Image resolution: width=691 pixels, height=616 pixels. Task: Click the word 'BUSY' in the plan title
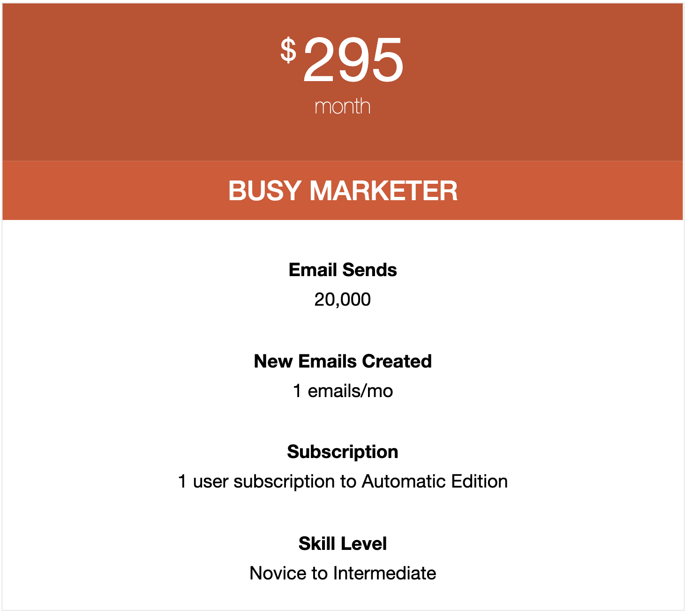coord(265,190)
